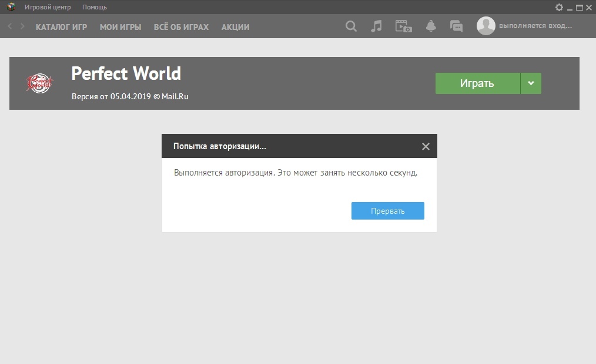Click the user avatar icon
596x364 pixels.
tap(485, 26)
